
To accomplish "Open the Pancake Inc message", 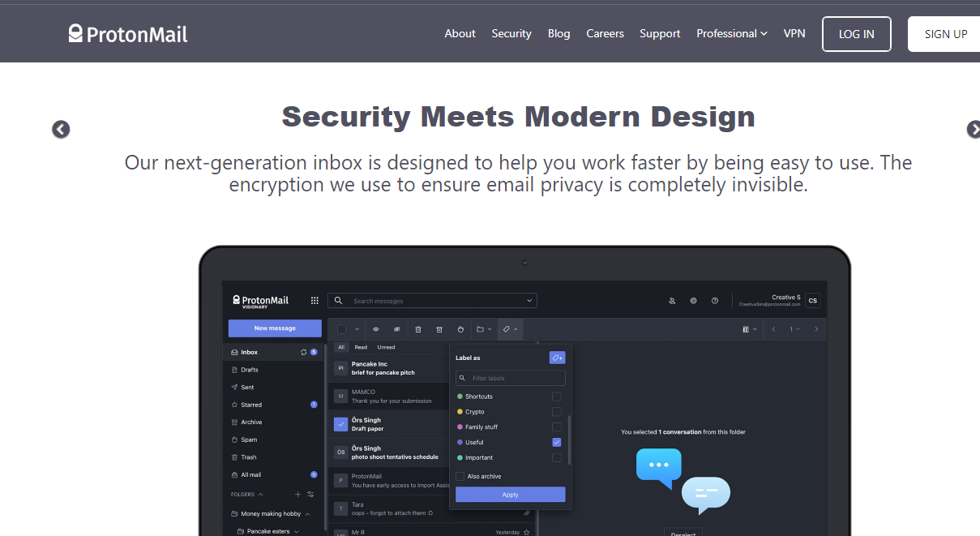I will [x=391, y=368].
